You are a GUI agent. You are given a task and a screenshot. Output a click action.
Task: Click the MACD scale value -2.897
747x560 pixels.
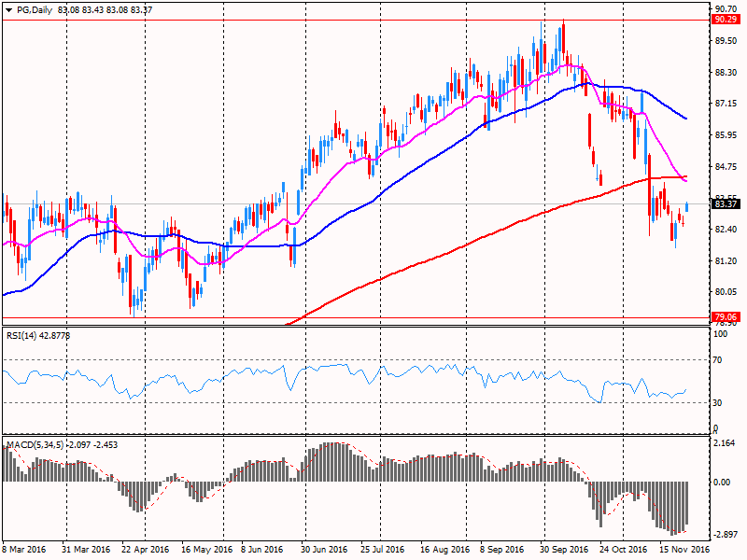725,535
